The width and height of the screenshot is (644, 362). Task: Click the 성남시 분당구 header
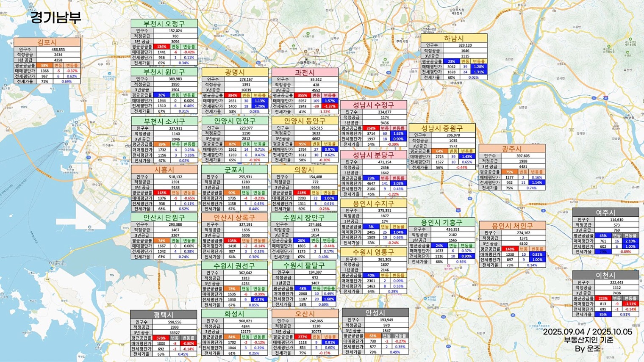click(x=373, y=155)
